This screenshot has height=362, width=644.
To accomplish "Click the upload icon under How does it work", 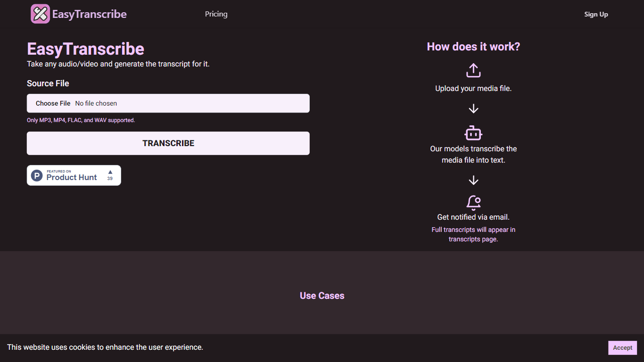I will click(473, 71).
